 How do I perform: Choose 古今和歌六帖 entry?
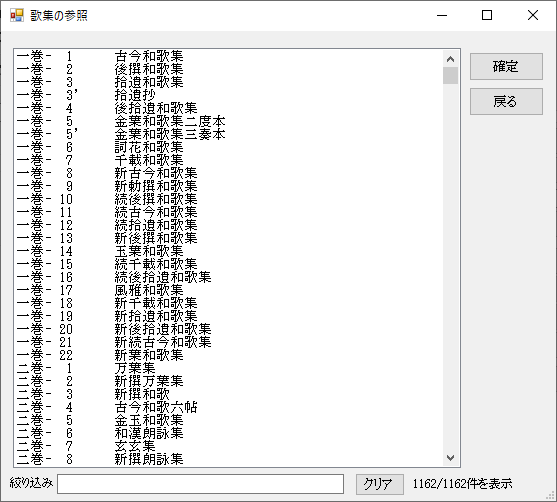click(x=229, y=407)
